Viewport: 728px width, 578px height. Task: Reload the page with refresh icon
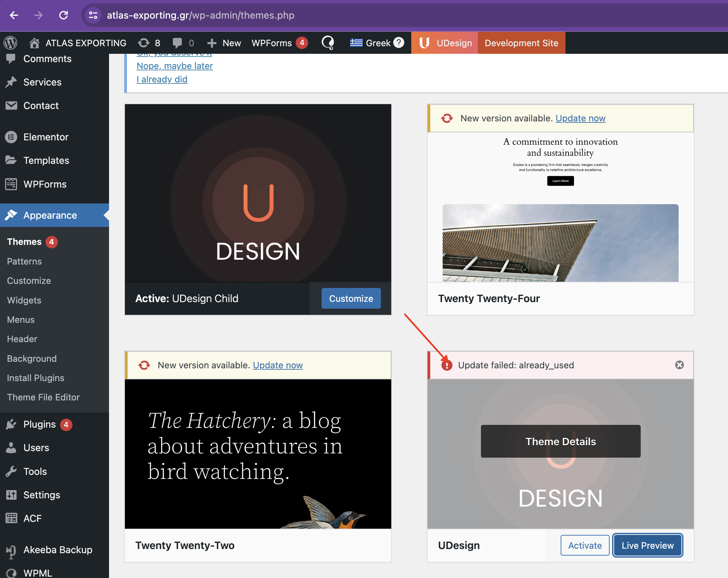[63, 15]
